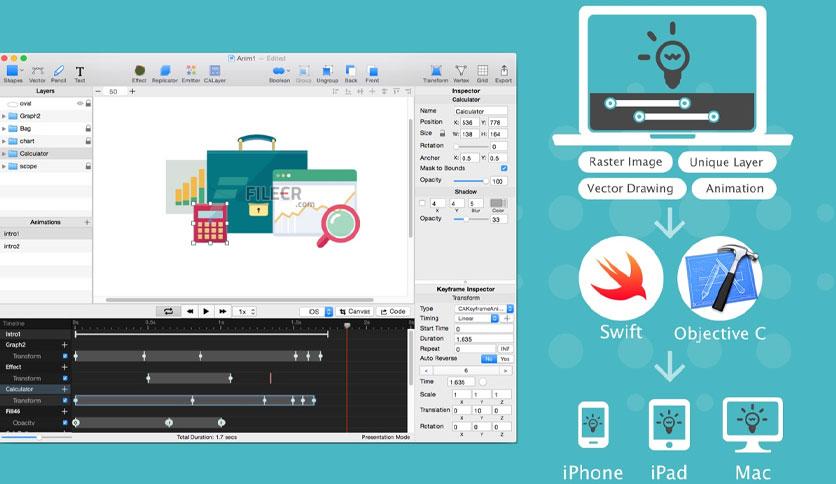Pick the Pencil drawing tool

(x=59, y=74)
